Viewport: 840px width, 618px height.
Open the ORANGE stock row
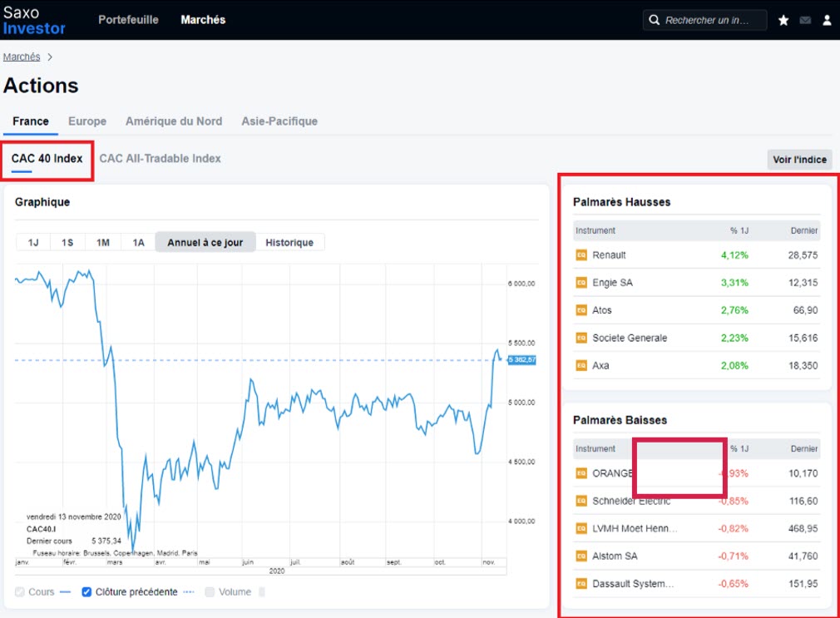696,473
